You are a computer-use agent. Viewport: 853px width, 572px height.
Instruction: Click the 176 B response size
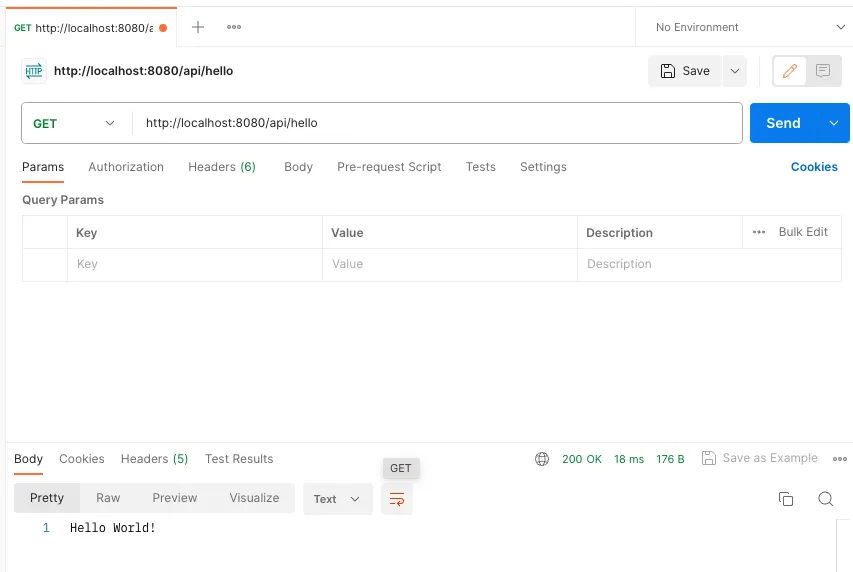670,459
